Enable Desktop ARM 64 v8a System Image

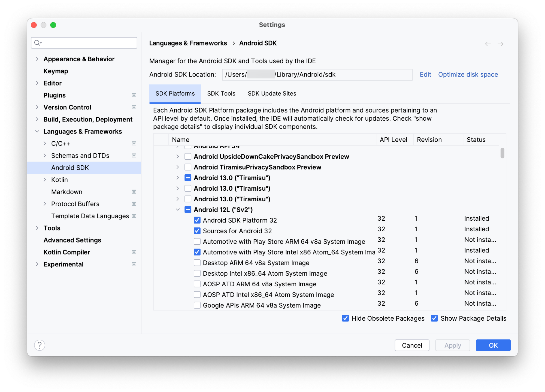tap(196, 263)
